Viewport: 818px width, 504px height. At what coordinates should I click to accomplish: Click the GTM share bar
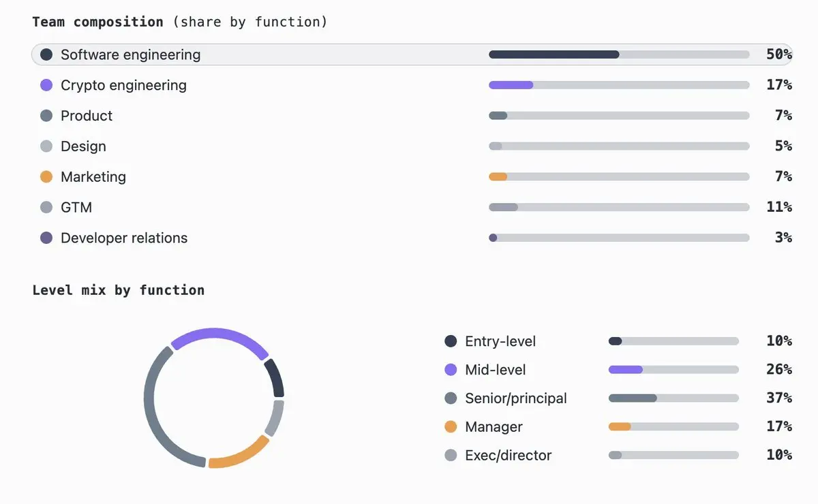pos(619,207)
